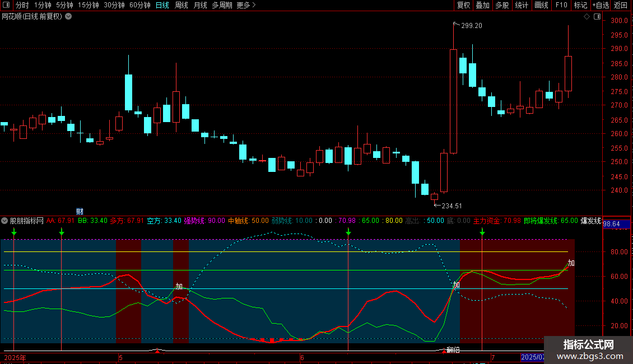The height and width of the screenshot is (364, 633).
Task: Click the 98.64 value box on indicator axis
Action: pyautogui.click(x=616, y=224)
